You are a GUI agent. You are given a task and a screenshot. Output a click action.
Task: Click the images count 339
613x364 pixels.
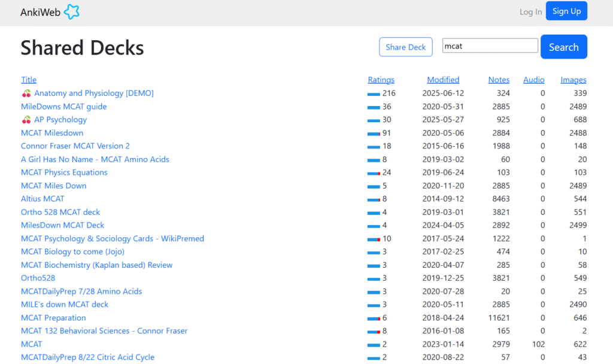(580, 93)
